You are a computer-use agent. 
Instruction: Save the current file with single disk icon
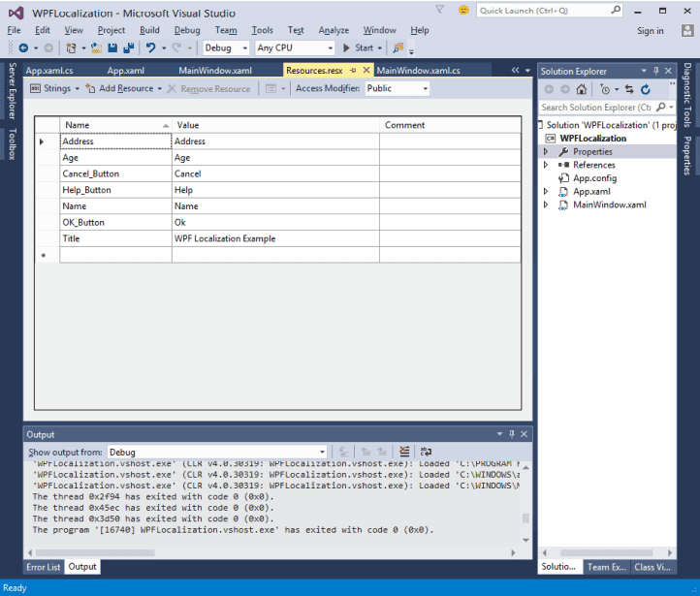coord(112,47)
